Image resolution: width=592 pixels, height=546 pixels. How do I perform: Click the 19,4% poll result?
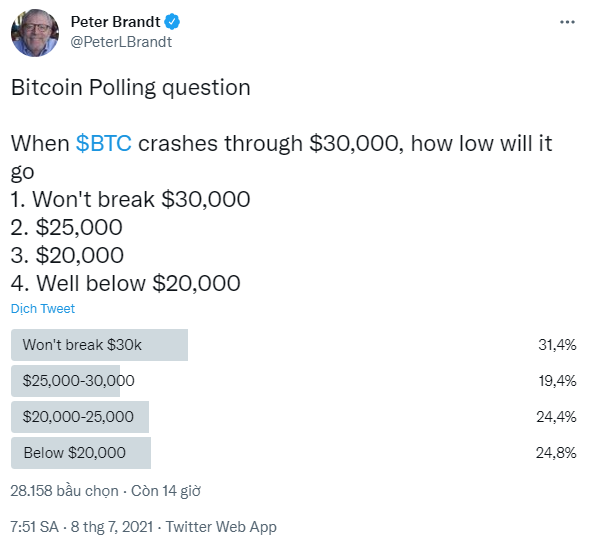(557, 381)
